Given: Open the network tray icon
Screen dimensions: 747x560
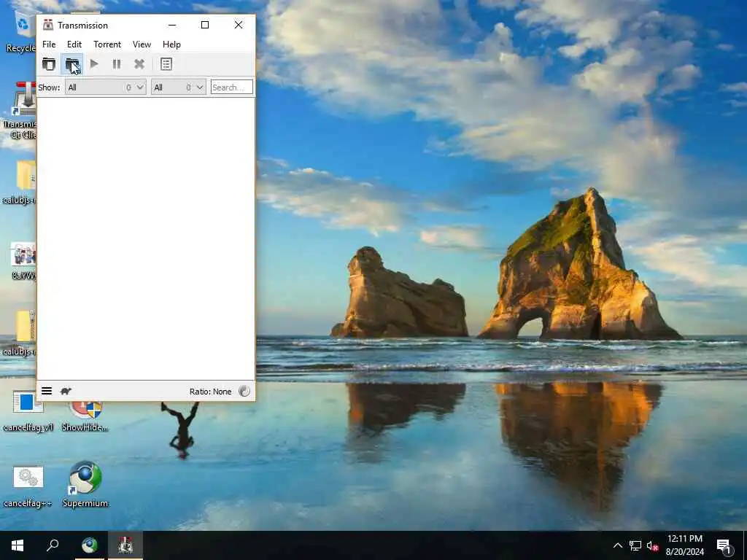Looking at the screenshot, I should (635, 545).
